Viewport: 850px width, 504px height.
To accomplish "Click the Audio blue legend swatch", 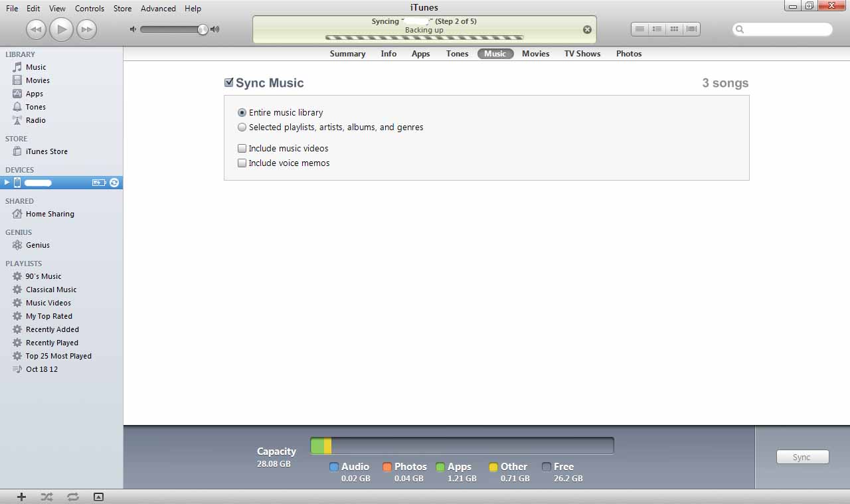I will tap(334, 467).
